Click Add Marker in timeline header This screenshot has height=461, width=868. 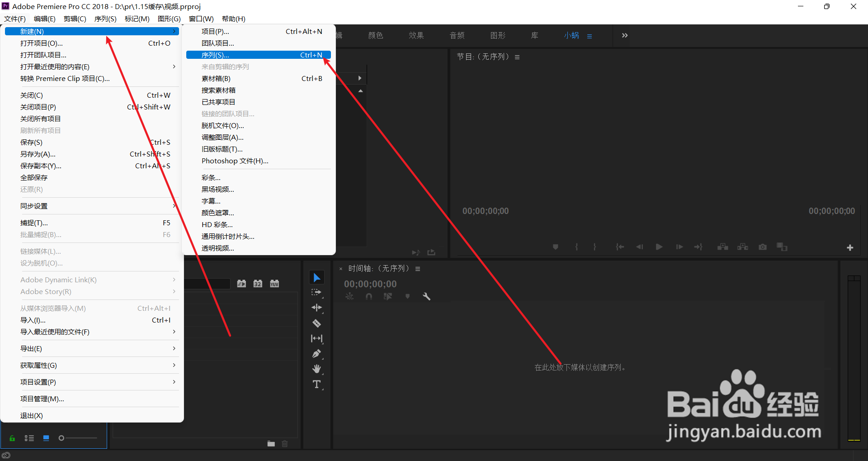407,297
